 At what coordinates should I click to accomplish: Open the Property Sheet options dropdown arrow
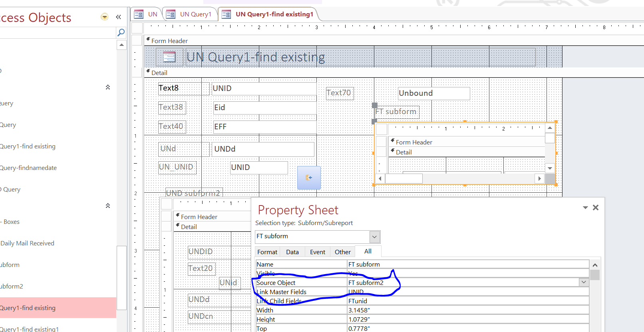tap(585, 207)
